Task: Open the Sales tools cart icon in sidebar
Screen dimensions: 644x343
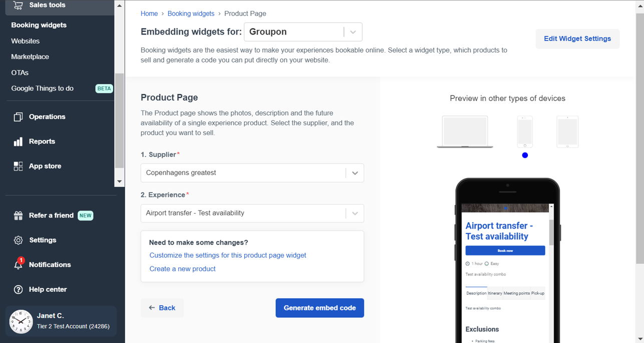Action: click(18, 5)
